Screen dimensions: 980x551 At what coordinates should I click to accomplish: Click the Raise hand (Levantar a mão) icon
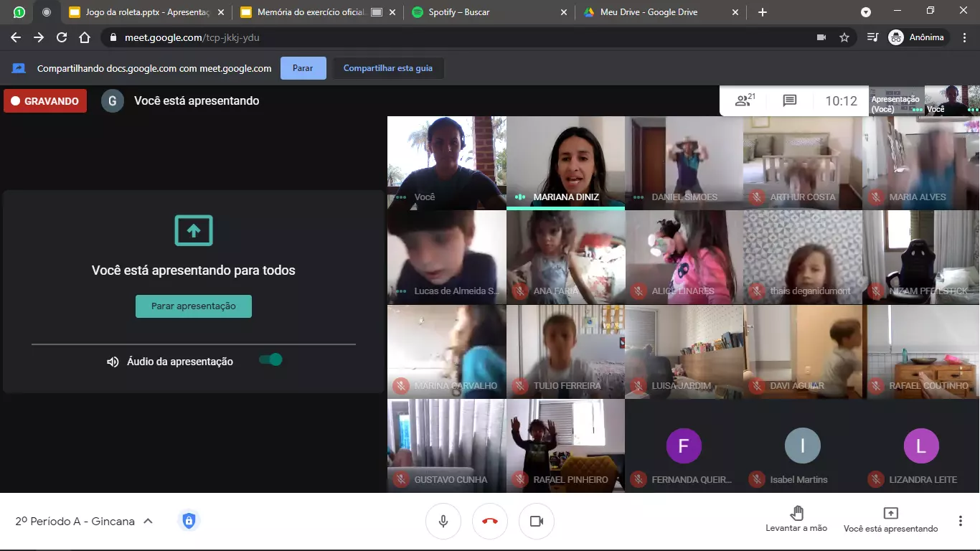pyautogui.click(x=796, y=514)
